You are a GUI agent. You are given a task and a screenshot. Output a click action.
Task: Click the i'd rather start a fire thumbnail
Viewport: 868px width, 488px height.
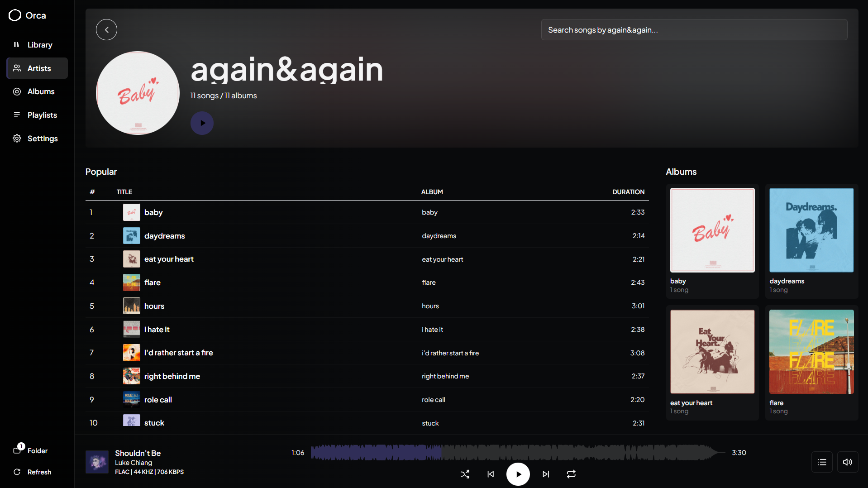click(132, 353)
